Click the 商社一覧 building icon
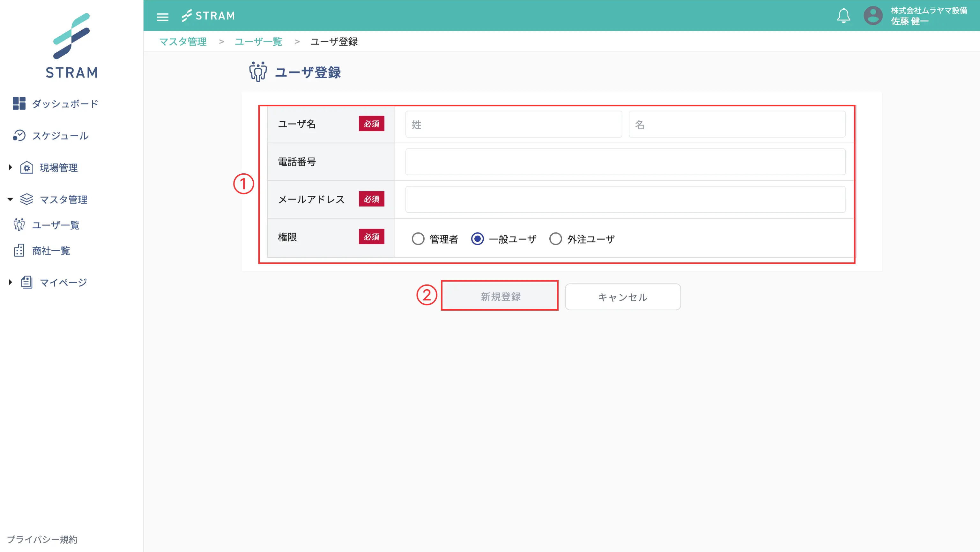Viewport: 980px width, 552px height. point(19,251)
